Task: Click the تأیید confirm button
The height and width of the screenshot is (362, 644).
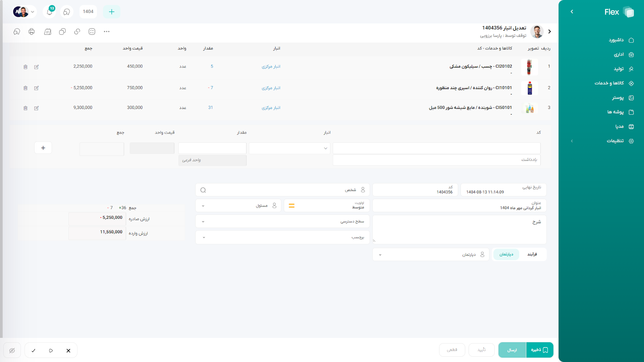Action: pyautogui.click(x=481, y=350)
